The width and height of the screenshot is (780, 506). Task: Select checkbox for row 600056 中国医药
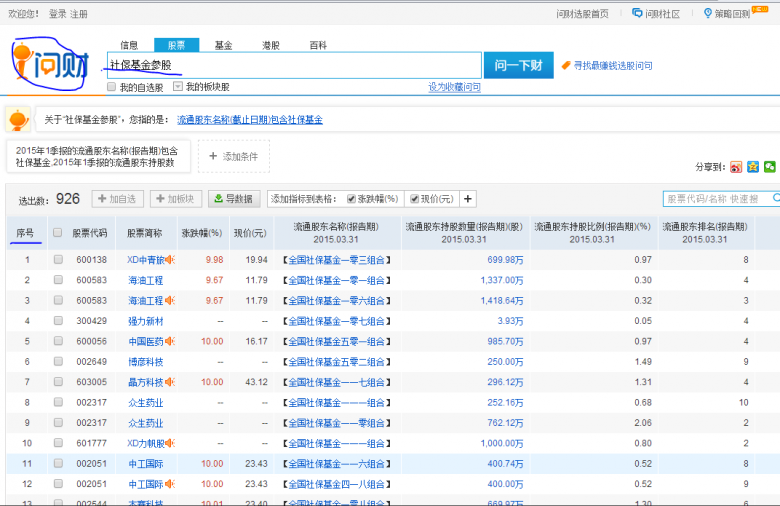tap(58, 341)
